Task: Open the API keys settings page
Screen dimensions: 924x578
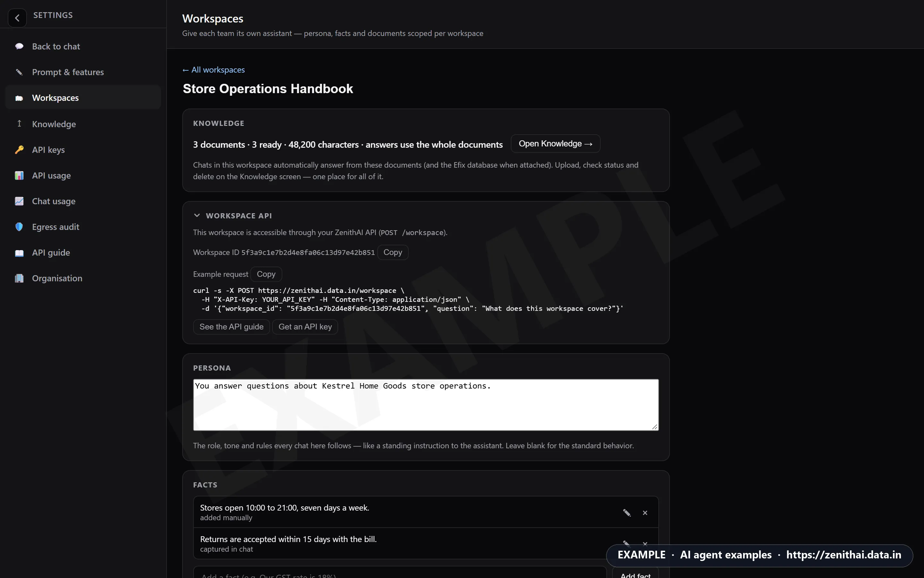Action: pyautogui.click(x=83, y=149)
